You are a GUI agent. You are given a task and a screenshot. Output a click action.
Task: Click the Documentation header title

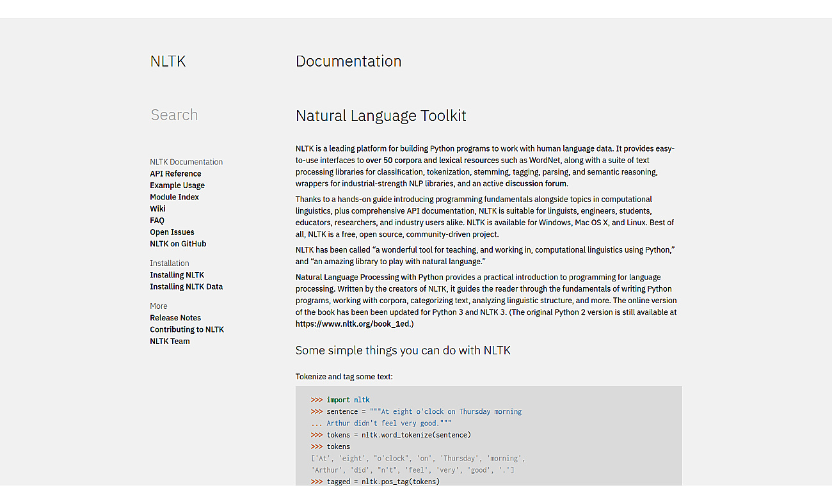[348, 61]
